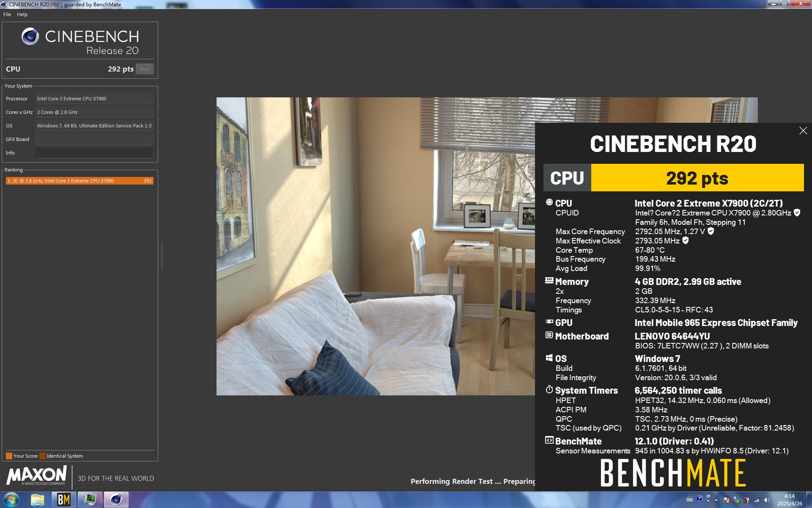Click the Avg Load value 99.91%
Viewport: 812px width, 508px height.
tap(647, 268)
